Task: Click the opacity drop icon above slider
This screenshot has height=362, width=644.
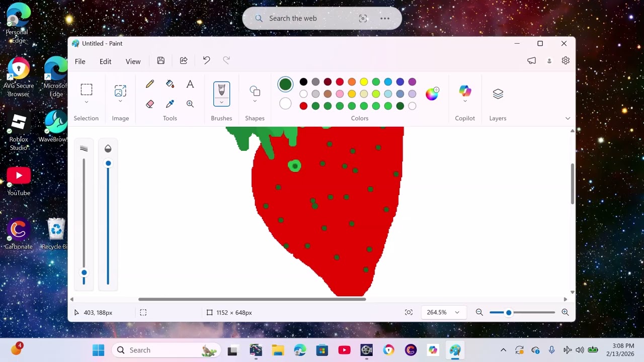Action: pyautogui.click(x=108, y=148)
